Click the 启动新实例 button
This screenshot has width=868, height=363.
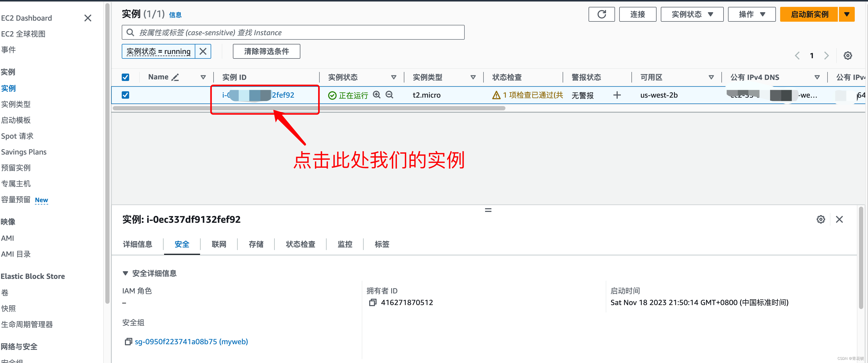tap(809, 15)
